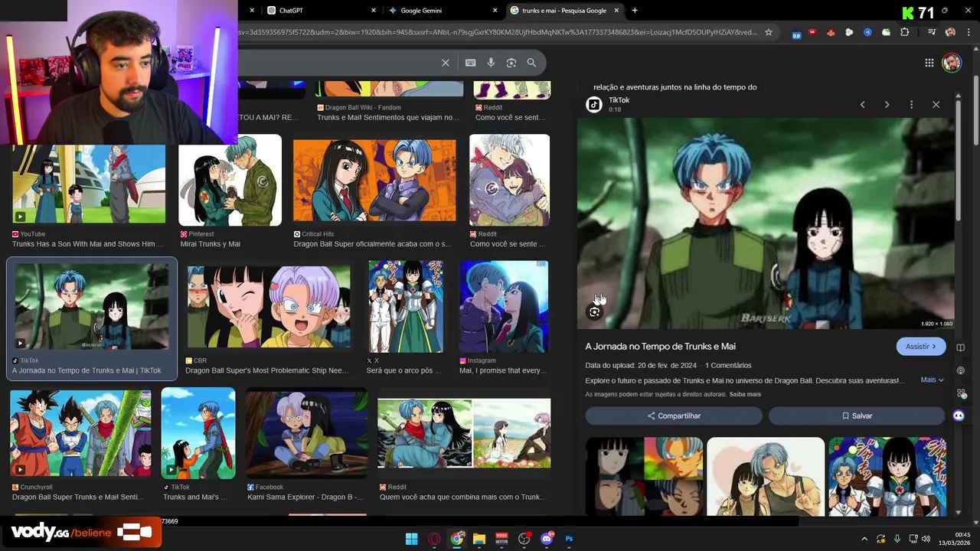The image size is (980, 551).
Task: Open the 1 Comentários link
Action: [x=728, y=366]
